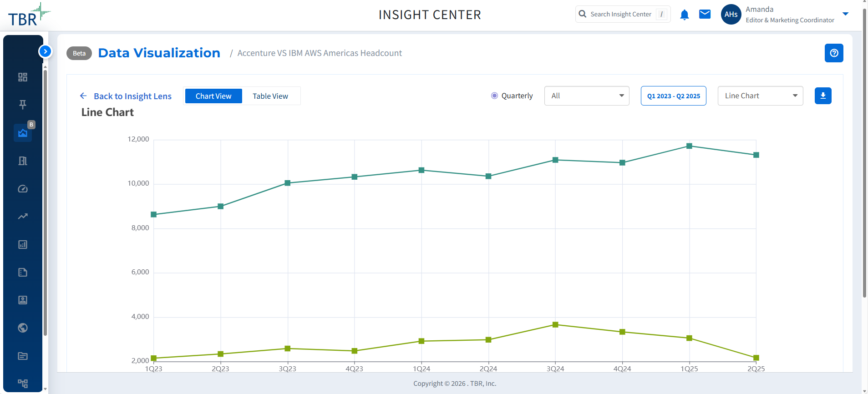Click the Search Insight Center field
868x394 pixels.
click(622, 15)
